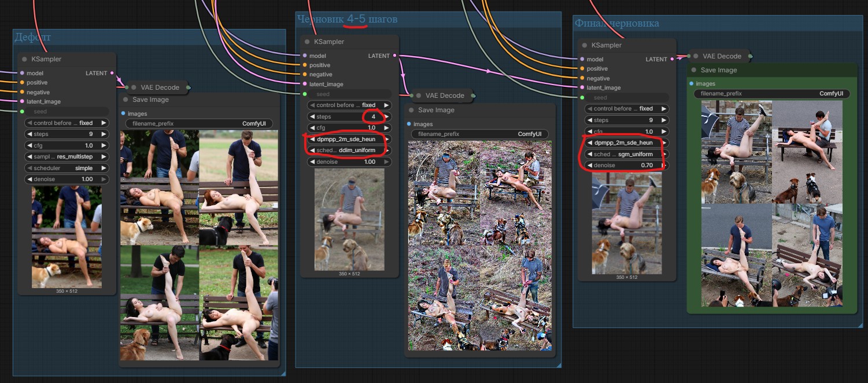Click the filename_prefix field in green Save Image node

(x=771, y=94)
